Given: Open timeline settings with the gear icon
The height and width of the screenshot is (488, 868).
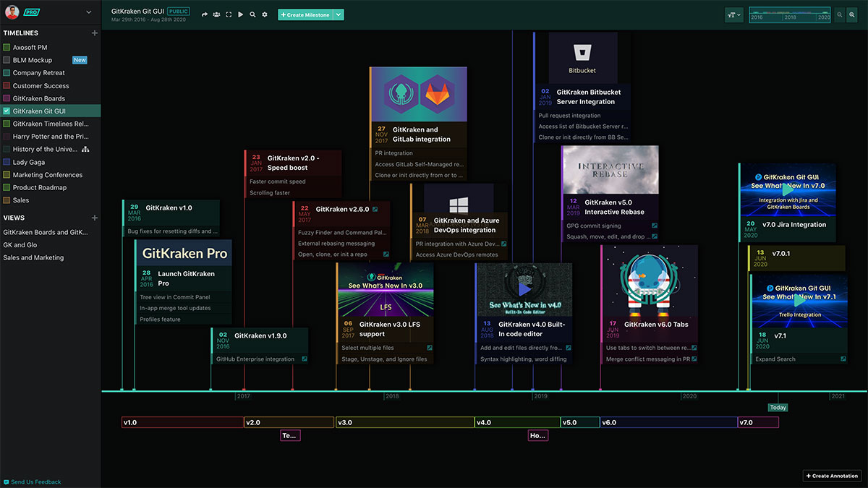Looking at the screenshot, I should (x=265, y=14).
